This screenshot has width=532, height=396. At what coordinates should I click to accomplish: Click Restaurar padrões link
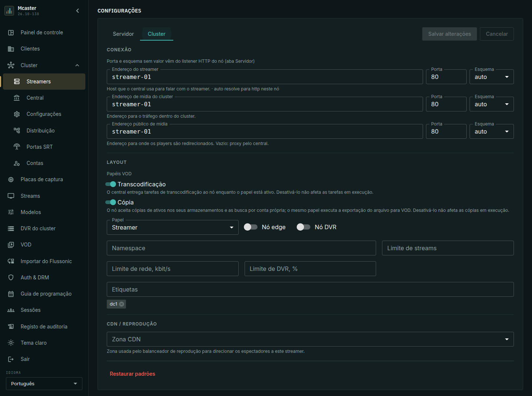tap(132, 374)
